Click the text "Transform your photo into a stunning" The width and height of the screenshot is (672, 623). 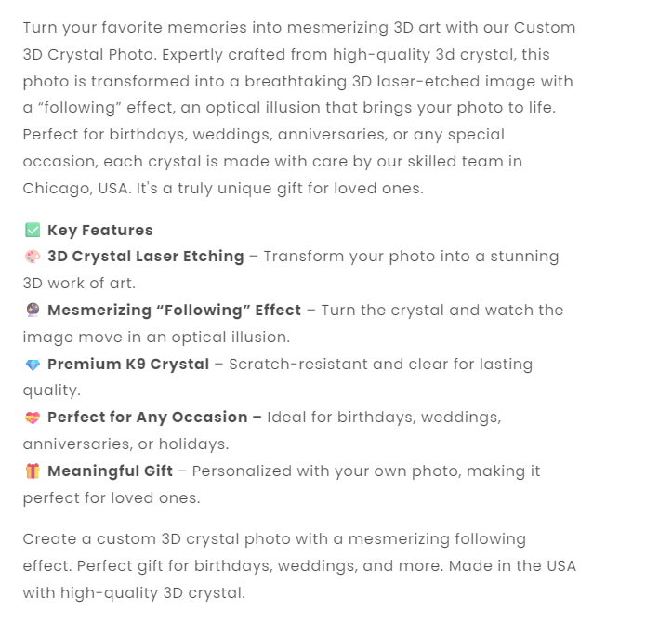(x=412, y=257)
